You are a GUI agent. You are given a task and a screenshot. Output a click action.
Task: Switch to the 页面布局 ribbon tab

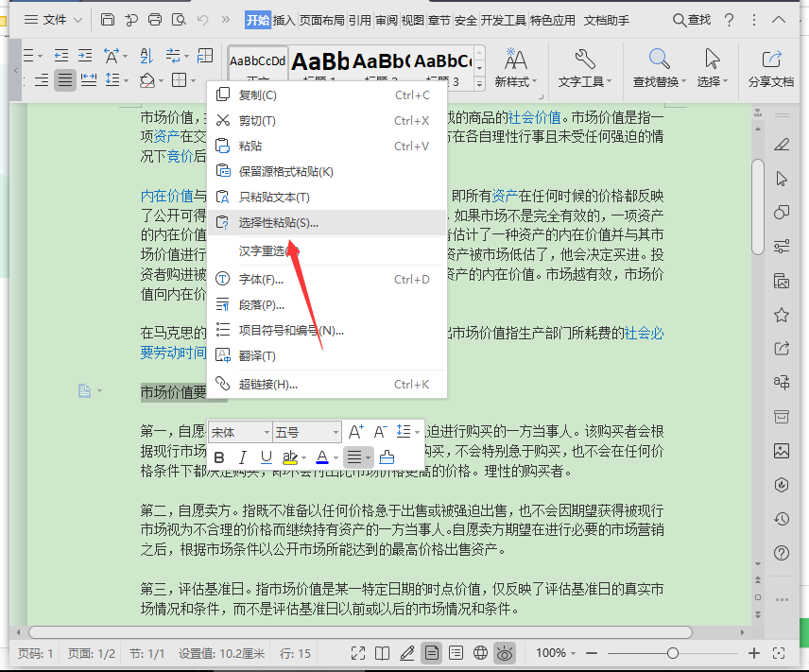click(x=322, y=20)
